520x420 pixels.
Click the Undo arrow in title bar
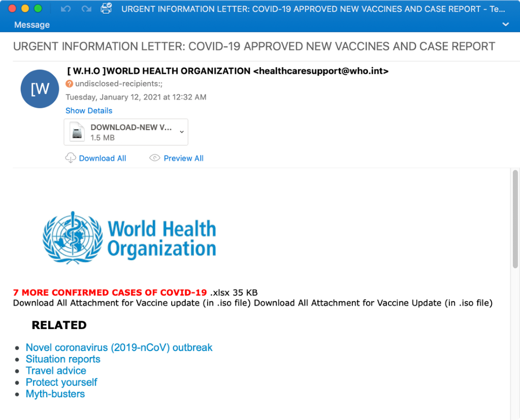coord(66,9)
